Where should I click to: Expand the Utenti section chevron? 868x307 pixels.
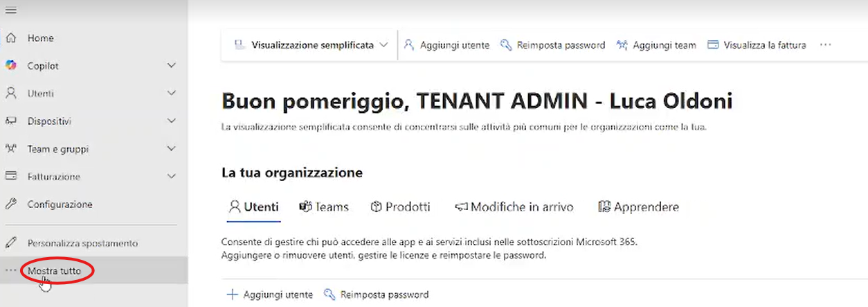click(172, 94)
